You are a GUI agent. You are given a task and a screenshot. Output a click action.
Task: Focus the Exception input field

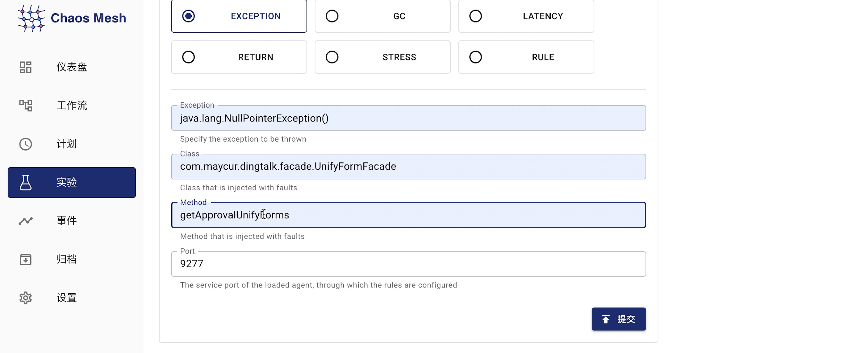tap(408, 118)
